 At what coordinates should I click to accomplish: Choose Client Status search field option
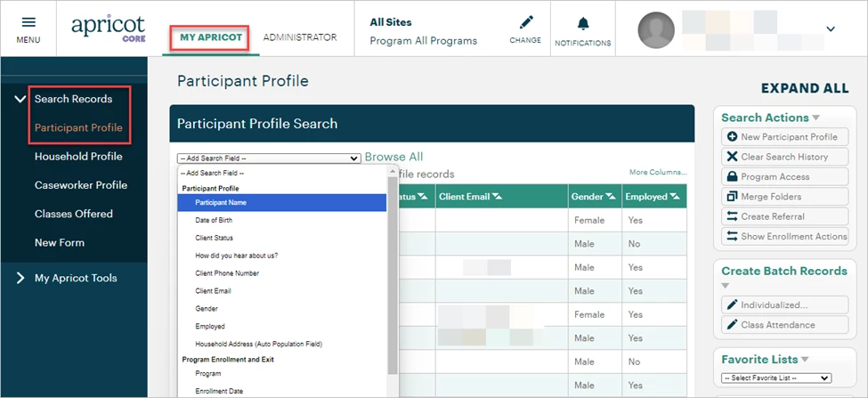click(x=282, y=238)
